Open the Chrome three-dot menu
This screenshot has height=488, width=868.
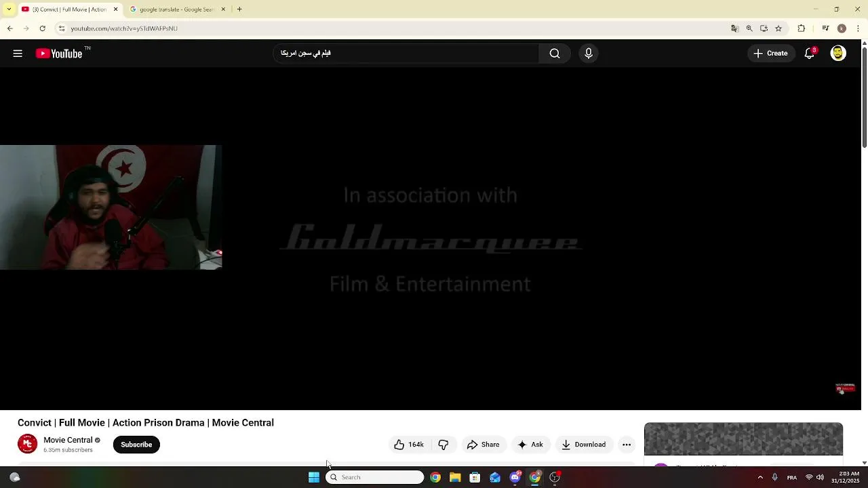(859, 28)
